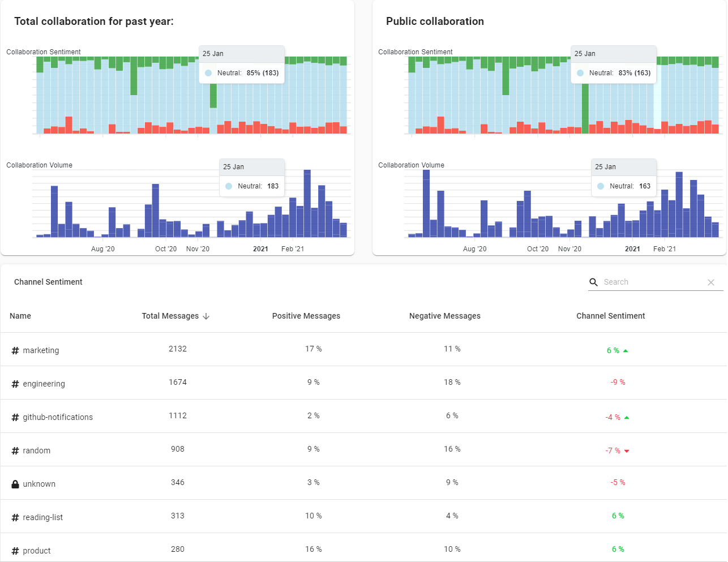Focus the channel Search input field
Screen dimensions: 728x562
(x=651, y=282)
